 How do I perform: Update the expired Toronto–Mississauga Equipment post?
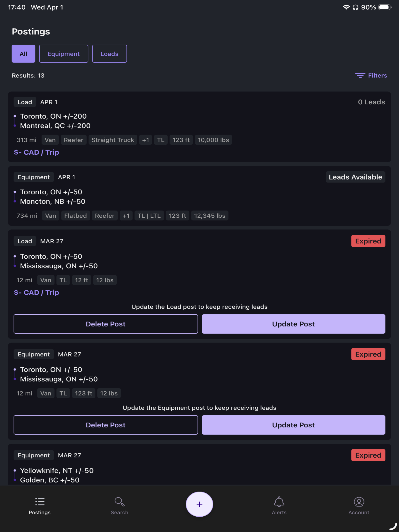pyautogui.click(x=293, y=425)
